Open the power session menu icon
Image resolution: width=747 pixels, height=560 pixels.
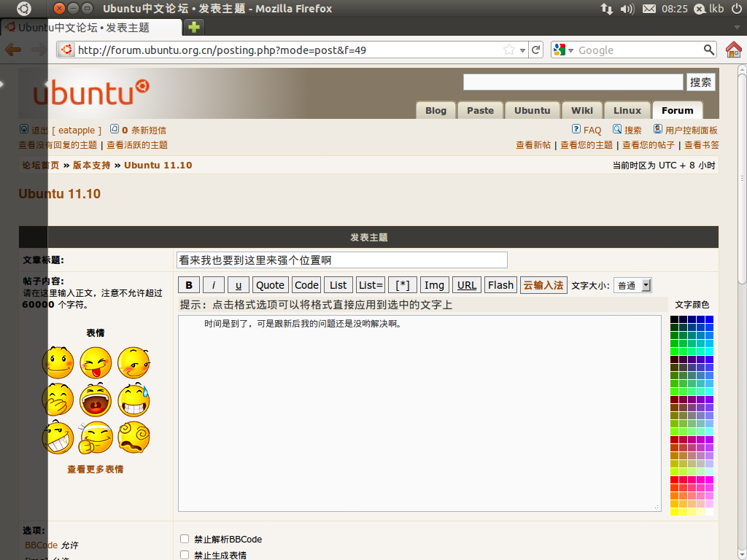click(x=737, y=9)
